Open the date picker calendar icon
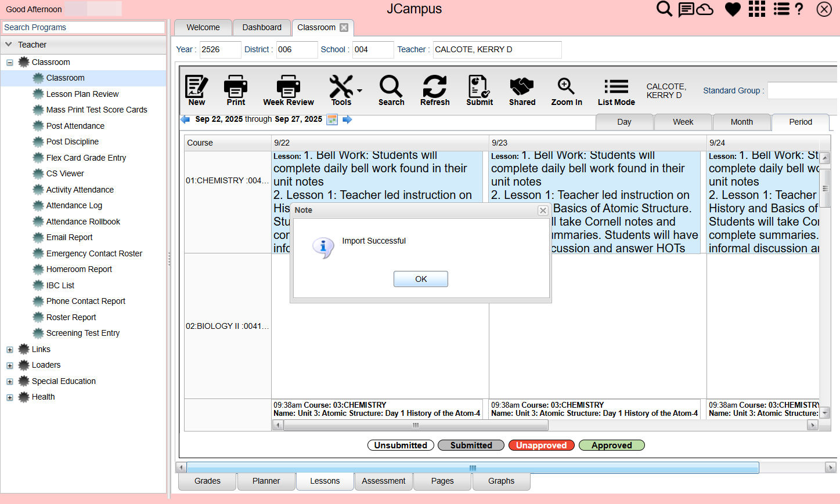This screenshot has height=504, width=840. (332, 119)
